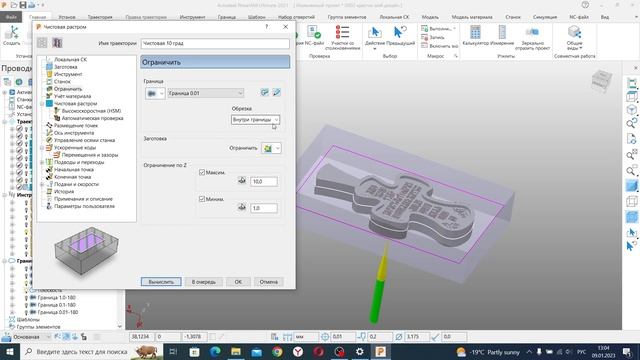Toggle lightbulb of Граница 1.0-180 boundary

(x=27, y=298)
